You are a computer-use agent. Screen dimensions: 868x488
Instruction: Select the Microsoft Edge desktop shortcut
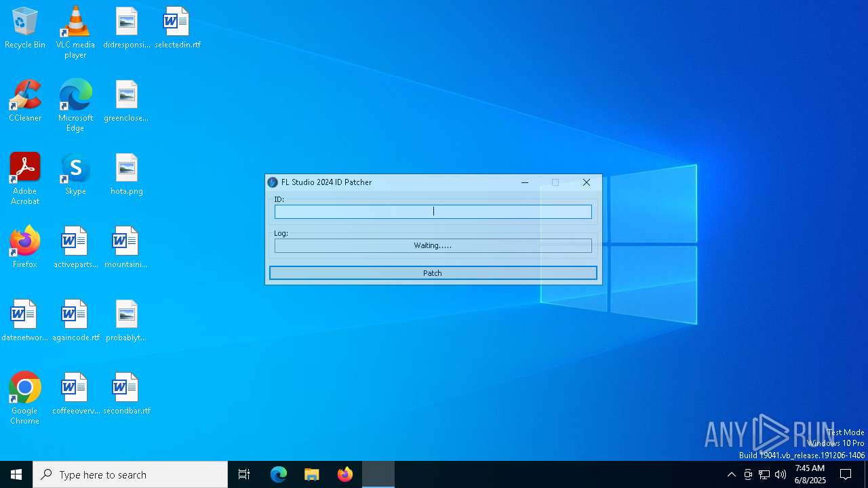pos(75,106)
